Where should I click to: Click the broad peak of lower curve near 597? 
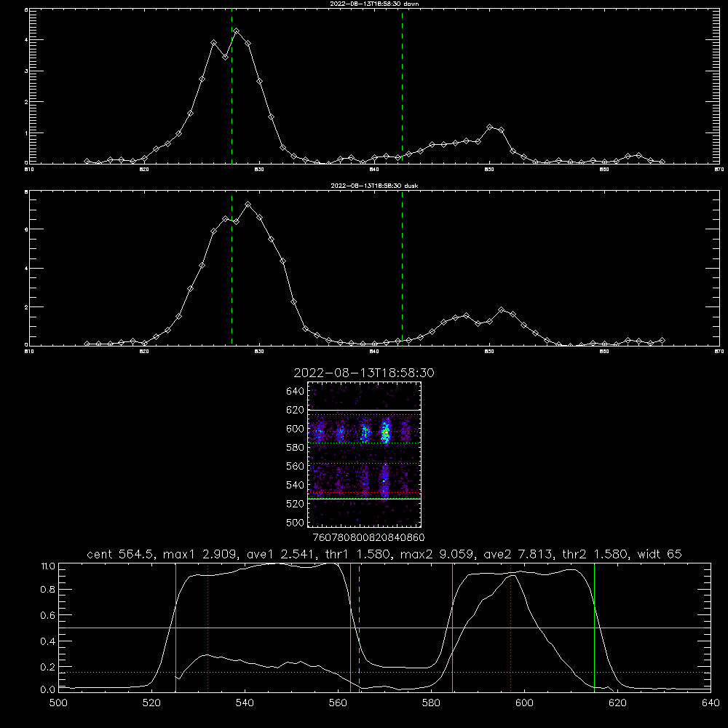511,576
